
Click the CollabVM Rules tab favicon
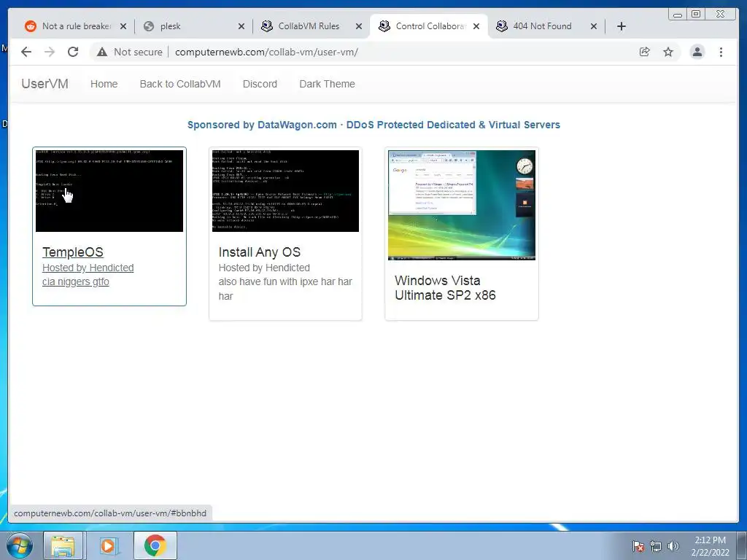267,26
